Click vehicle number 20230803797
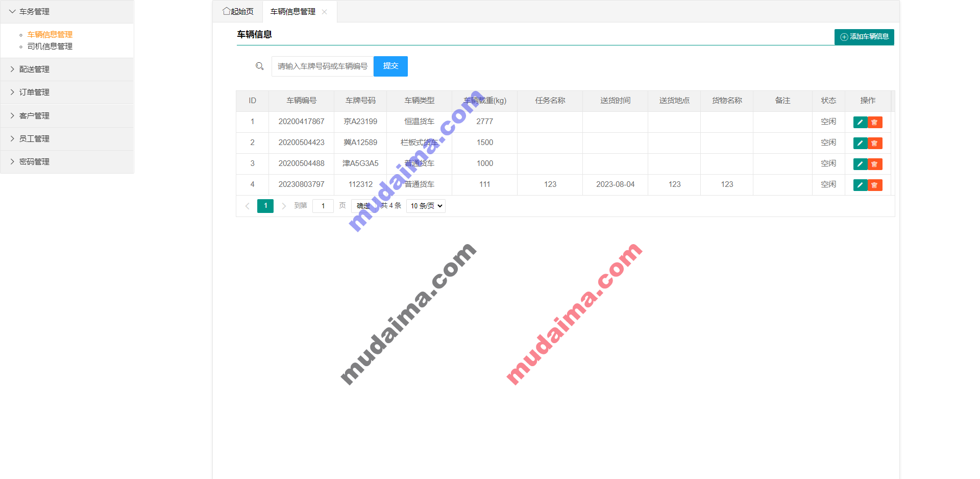Screen dimensions: 980x479 coord(301,184)
